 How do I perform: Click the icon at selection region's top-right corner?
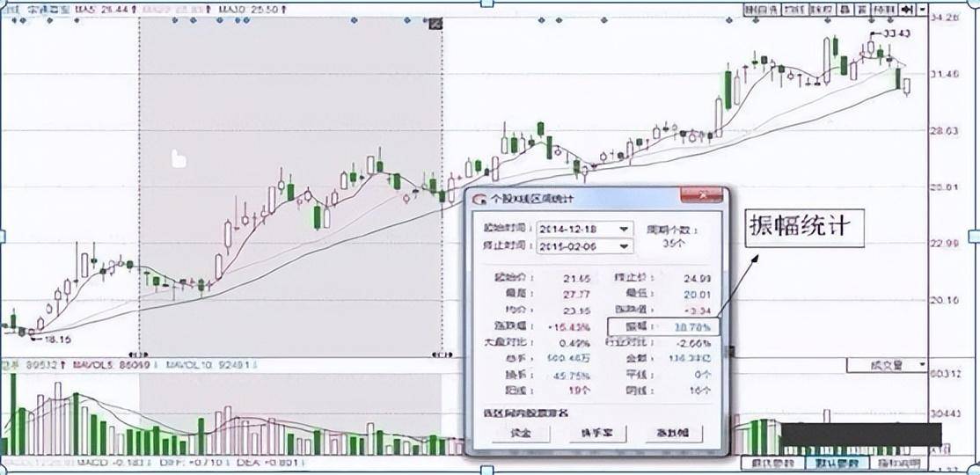(x=436, y=23)
